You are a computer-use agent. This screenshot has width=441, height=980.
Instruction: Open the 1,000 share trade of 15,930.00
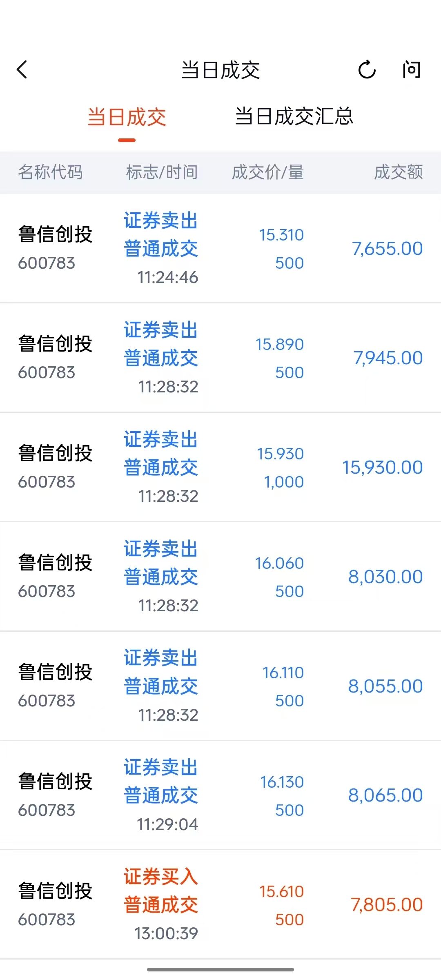pyautogui.click(x=220, y=467)
